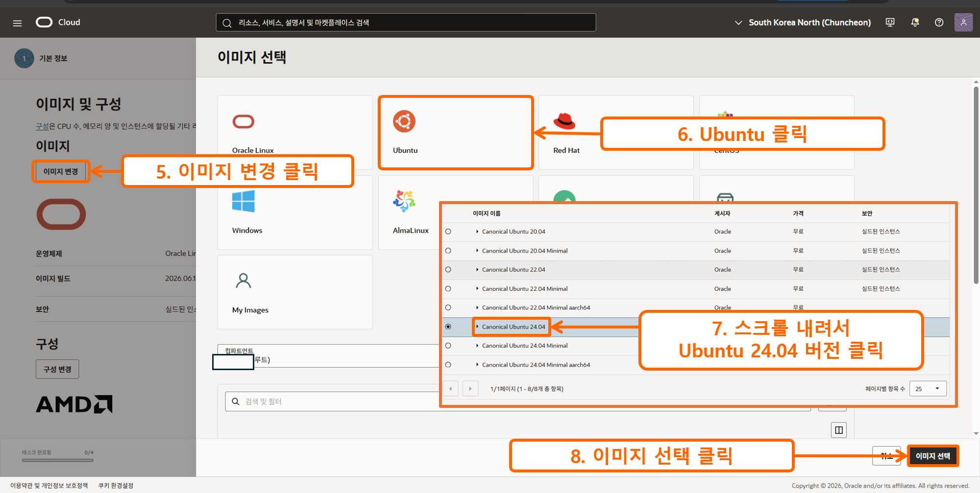This screenshot has height=493, width=980.
Task: Select the Canonical Ubuntu 22.04 Minimal radio button
Action: (448, 289)
